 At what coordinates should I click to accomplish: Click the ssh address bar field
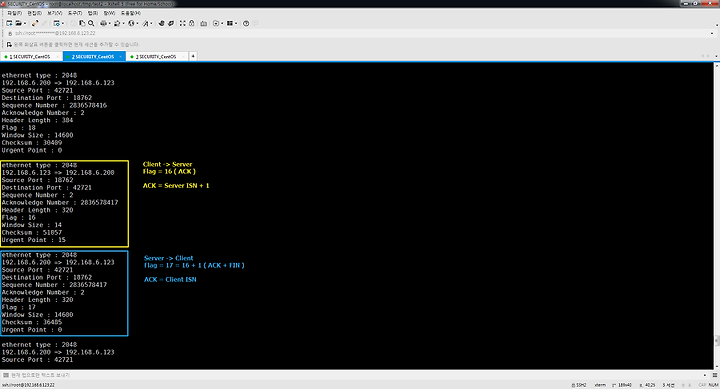(x=360, y=34)
